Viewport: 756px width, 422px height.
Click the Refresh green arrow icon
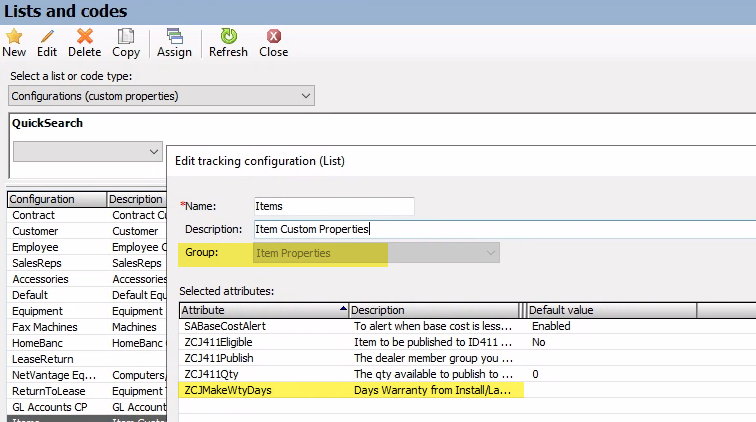(x=228, y=36)
